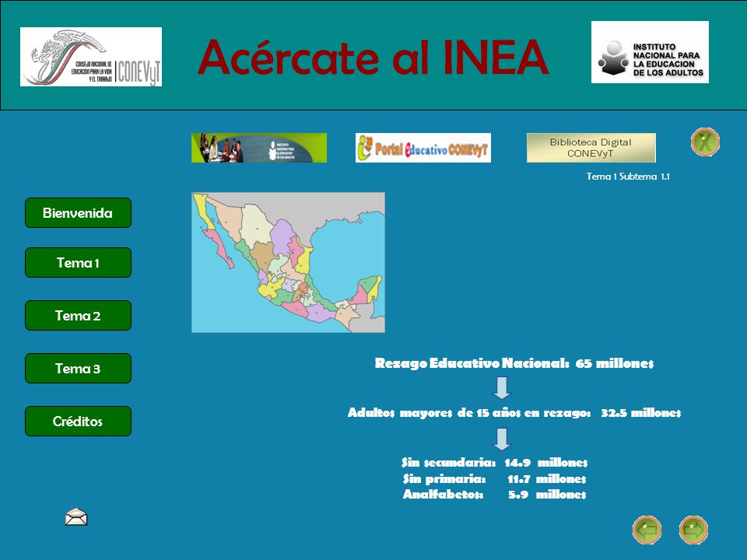
Task: Go to Tema 1
Action: (x=78, y=262)
